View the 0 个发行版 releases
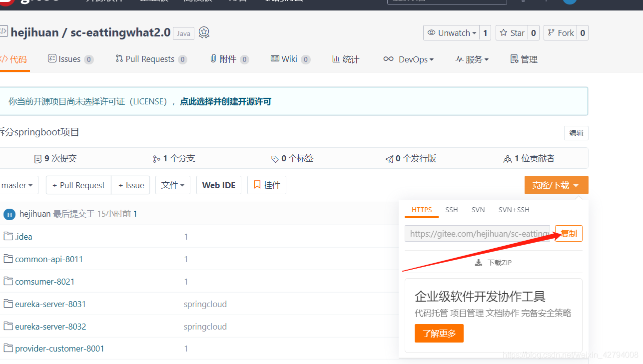This screenshot has width=643, height=364. [x=411, y=158]
